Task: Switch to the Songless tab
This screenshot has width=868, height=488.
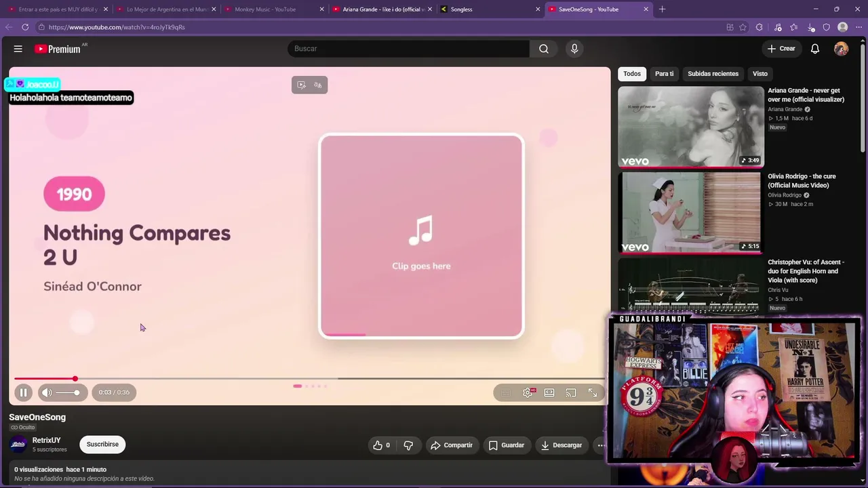Action: [x=490, y=9]
